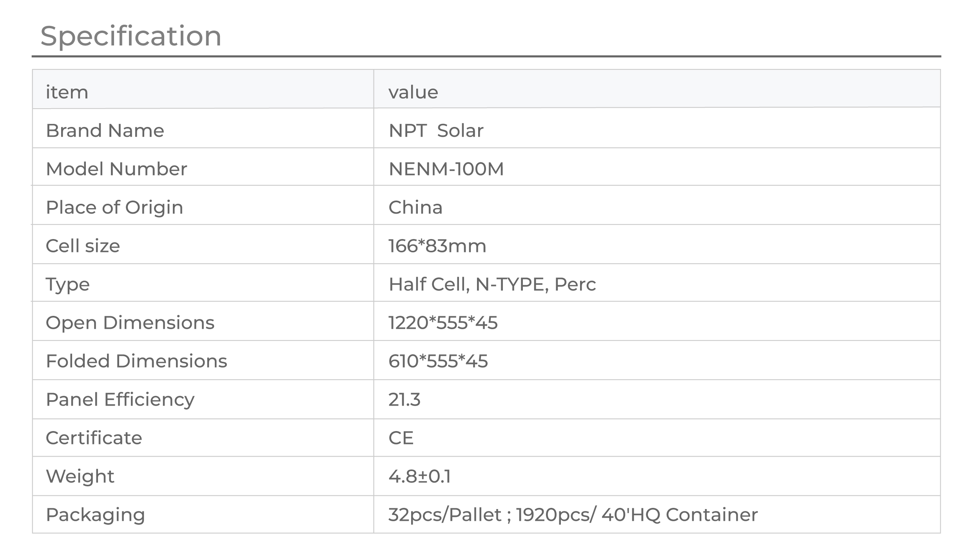The image size is (972, 560).
Task: Select the 'item' column header
Action: click(67, 92)
